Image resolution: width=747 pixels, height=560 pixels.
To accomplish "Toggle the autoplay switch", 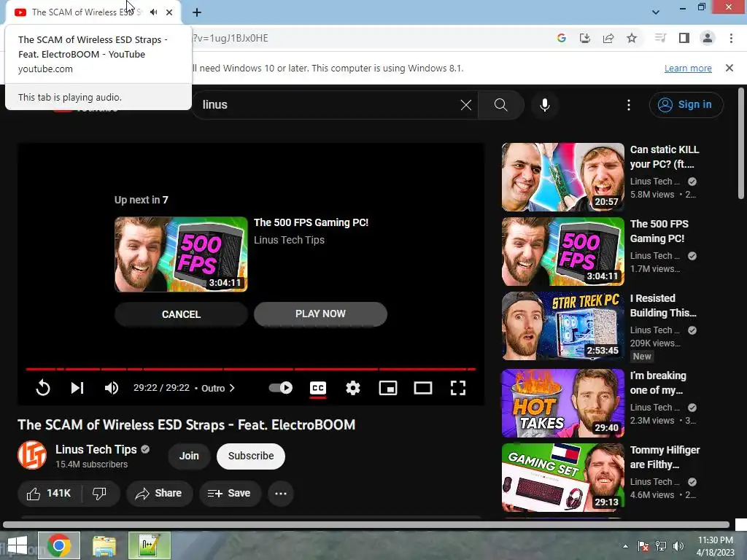I will click(x=281, y=388).
